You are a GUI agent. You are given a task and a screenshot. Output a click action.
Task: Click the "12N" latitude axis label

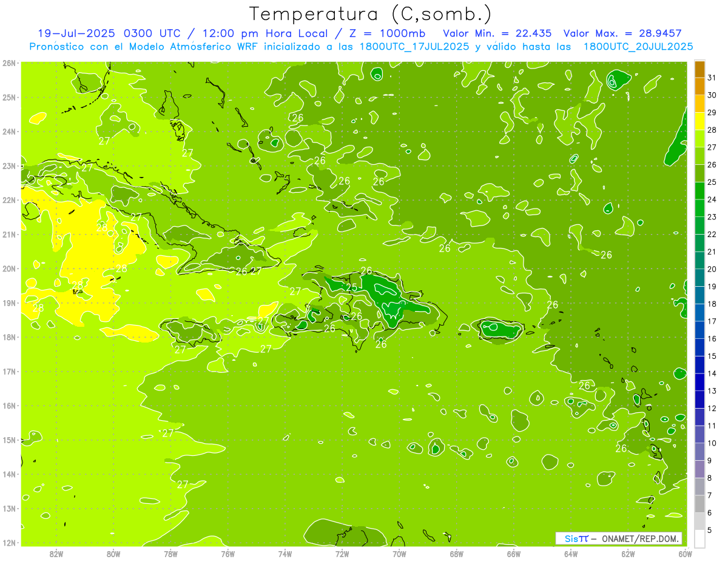point(8,543)
